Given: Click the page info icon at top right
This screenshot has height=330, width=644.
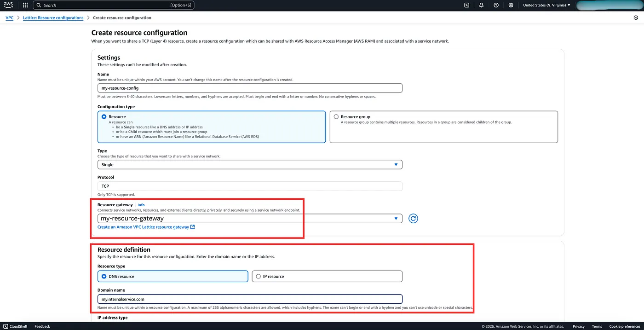Looking at the screenshot, I should click(636, 18).
